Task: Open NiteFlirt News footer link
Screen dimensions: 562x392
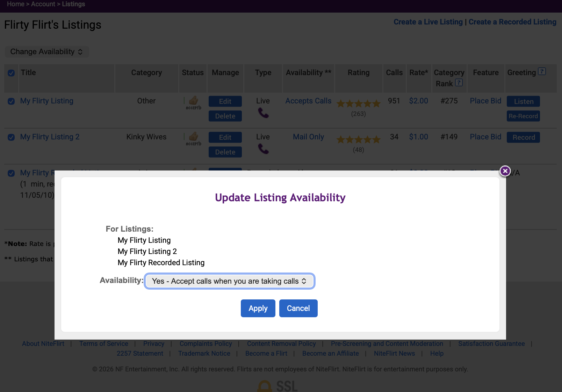Action: 394,354
